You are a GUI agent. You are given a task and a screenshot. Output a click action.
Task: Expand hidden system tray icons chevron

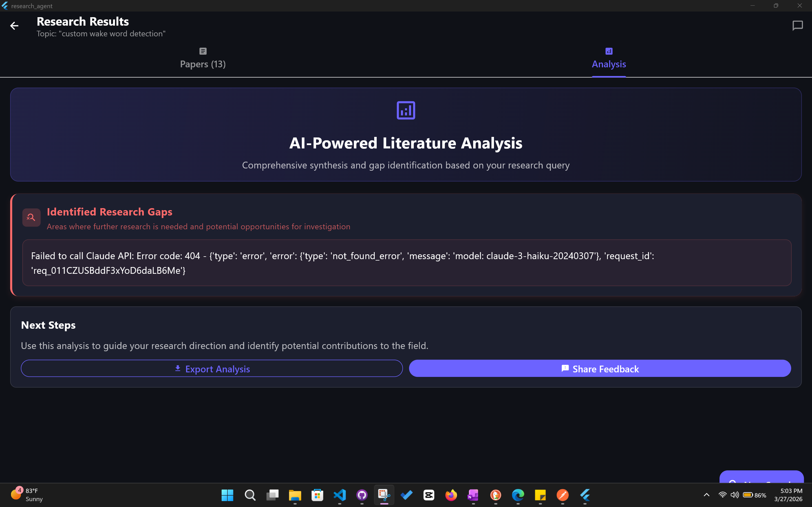point(706,495)
